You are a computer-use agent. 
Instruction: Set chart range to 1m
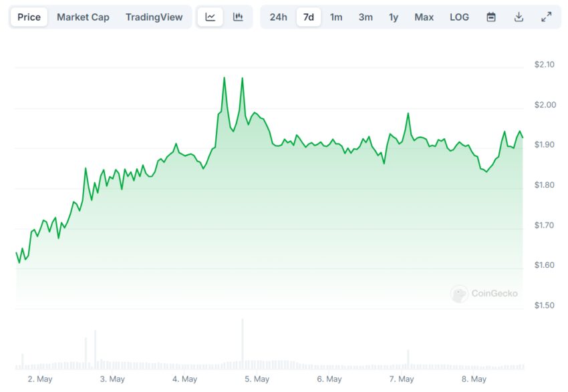[336, 17]
